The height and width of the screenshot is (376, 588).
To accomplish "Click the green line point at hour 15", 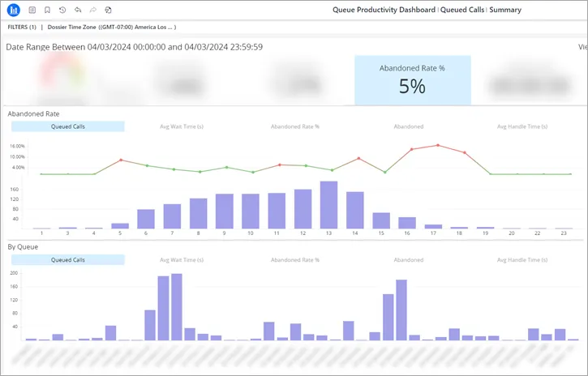I will 384,173.
